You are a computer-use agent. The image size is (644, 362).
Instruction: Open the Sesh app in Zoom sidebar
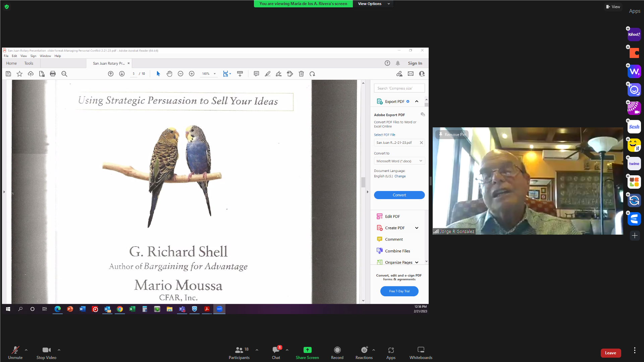pyautogui.click(x=634, y=127)
